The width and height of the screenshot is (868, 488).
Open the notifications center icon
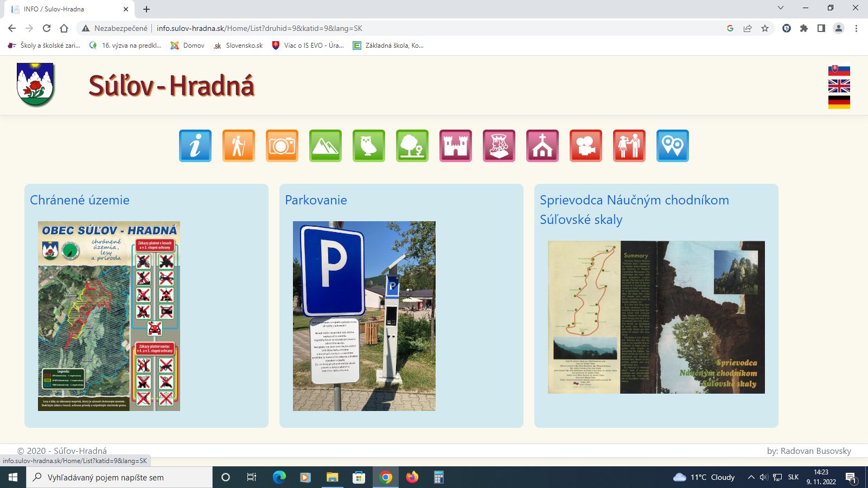pos(851,478)
